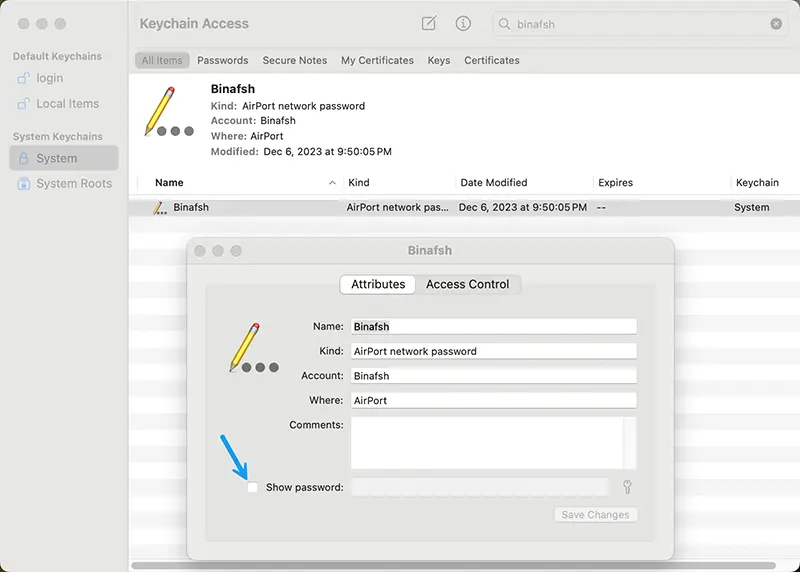The image size is (800, 572).
Task: Click the 'Dec 6, 2023 at 9:50:05 PM' cell
Action: point(522,208)
